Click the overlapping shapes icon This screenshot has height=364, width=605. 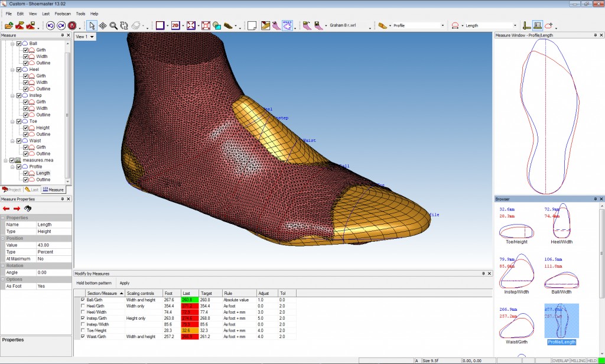coord(217,25)
